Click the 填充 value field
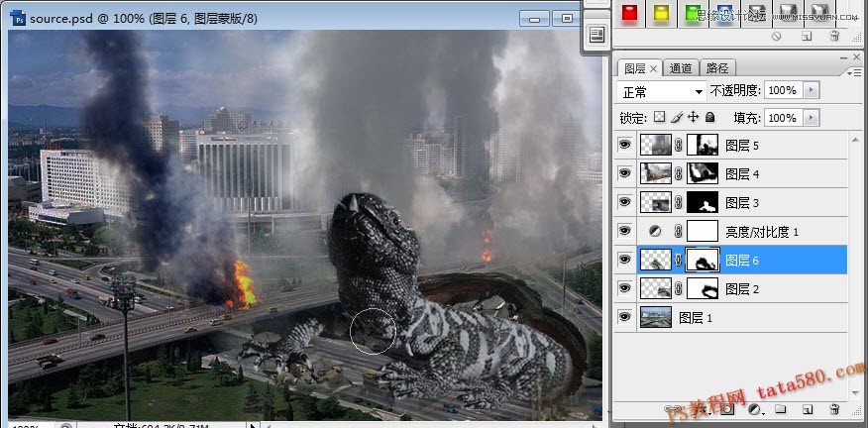 (x=783, y=117)
